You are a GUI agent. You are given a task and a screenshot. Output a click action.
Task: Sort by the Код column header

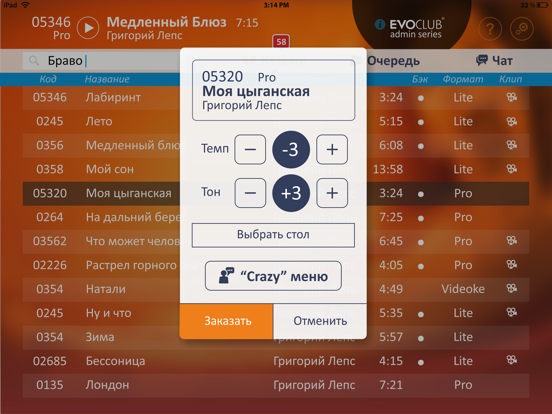[48, 79]
